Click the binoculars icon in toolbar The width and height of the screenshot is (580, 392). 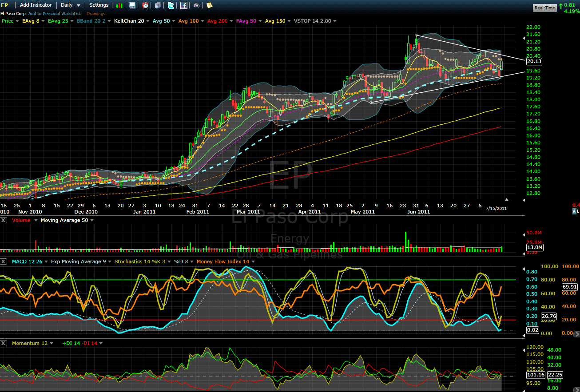(x=197, y=5)
